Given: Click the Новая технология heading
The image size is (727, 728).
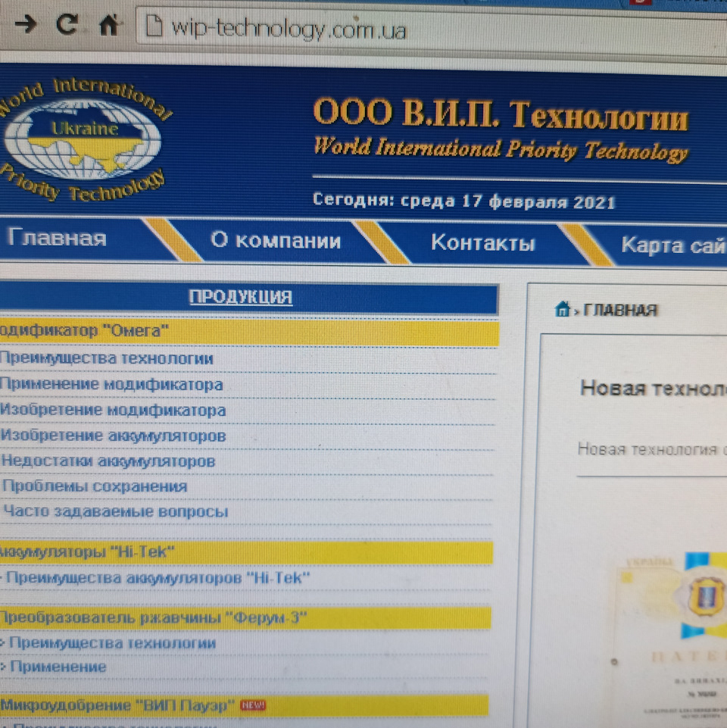Looking at the screenshot, I should click(x=654, y=388).
